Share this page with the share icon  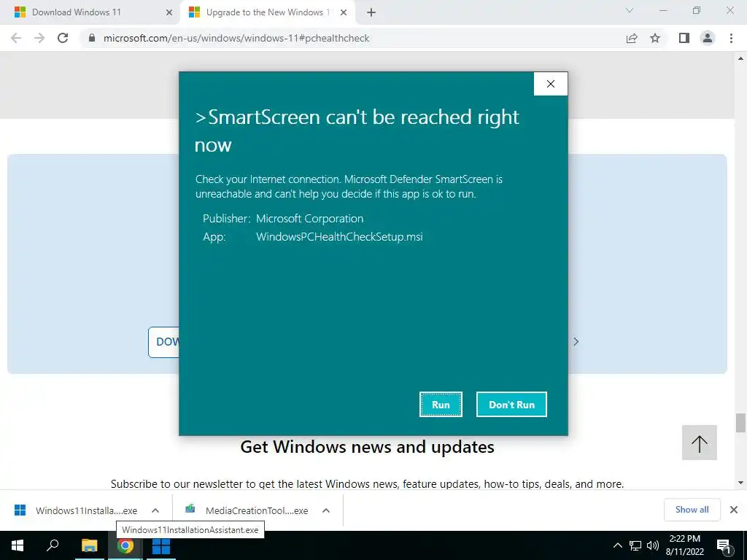(632, 38)
